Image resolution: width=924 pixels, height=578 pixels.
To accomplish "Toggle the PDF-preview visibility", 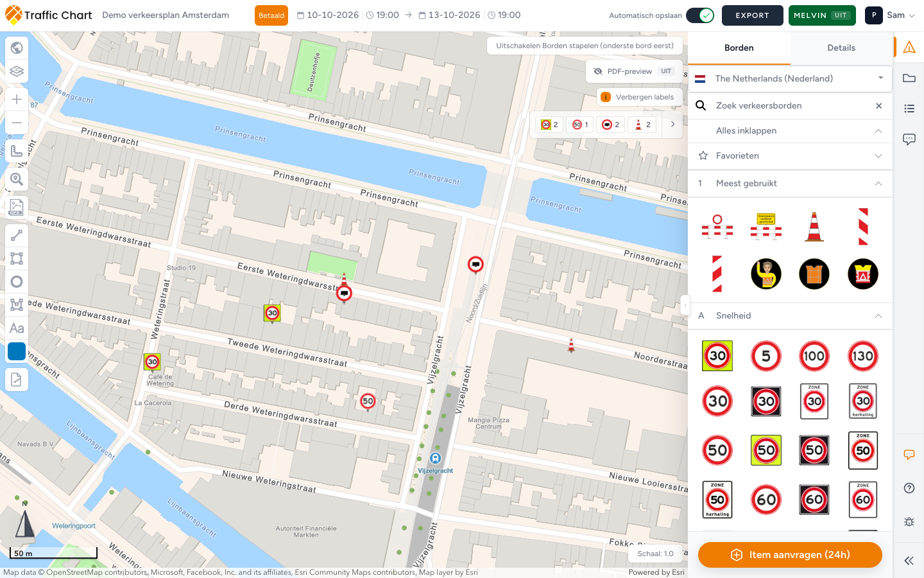I will pyautogui.click(x=634, y=71).
